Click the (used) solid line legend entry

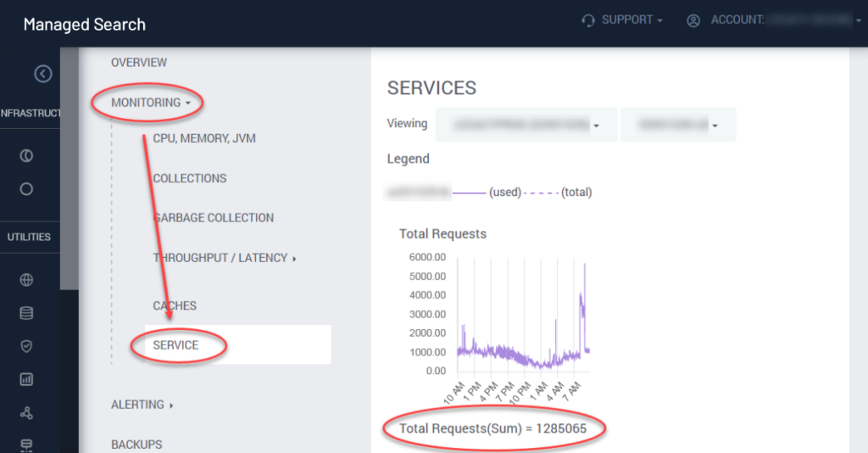click(x=487, y=193)
